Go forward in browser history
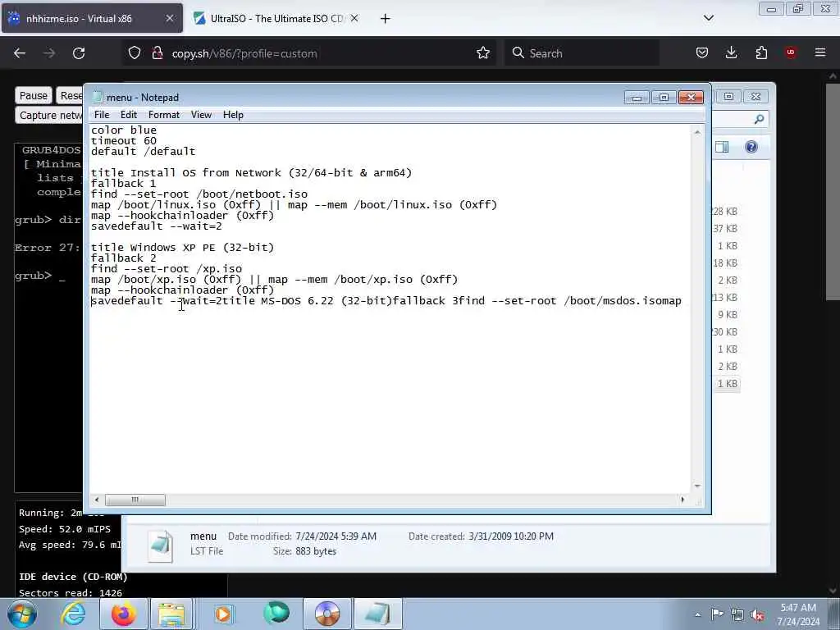The height and width of the screenshot is (630, 840). click(x=49, y=53)
